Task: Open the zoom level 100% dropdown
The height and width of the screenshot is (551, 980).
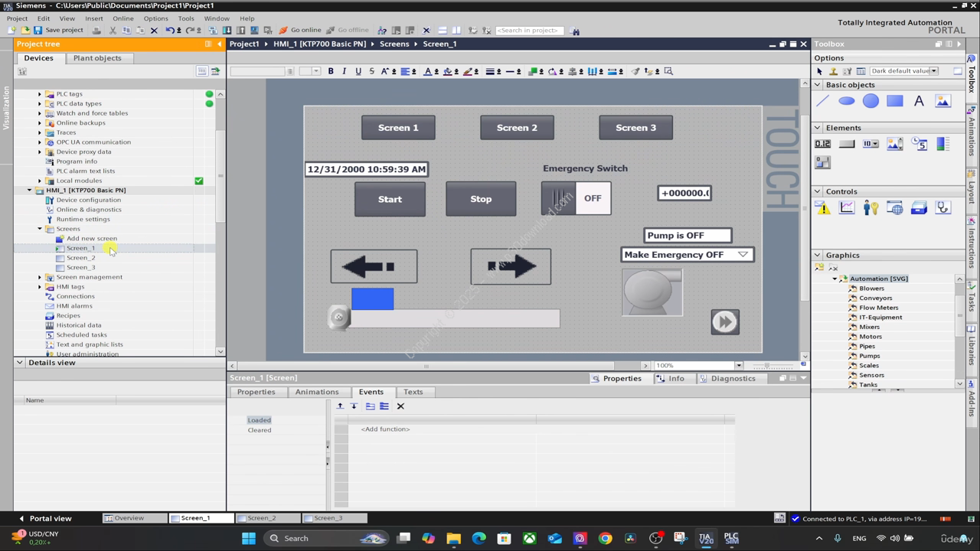Action: [x=738, y=366]
